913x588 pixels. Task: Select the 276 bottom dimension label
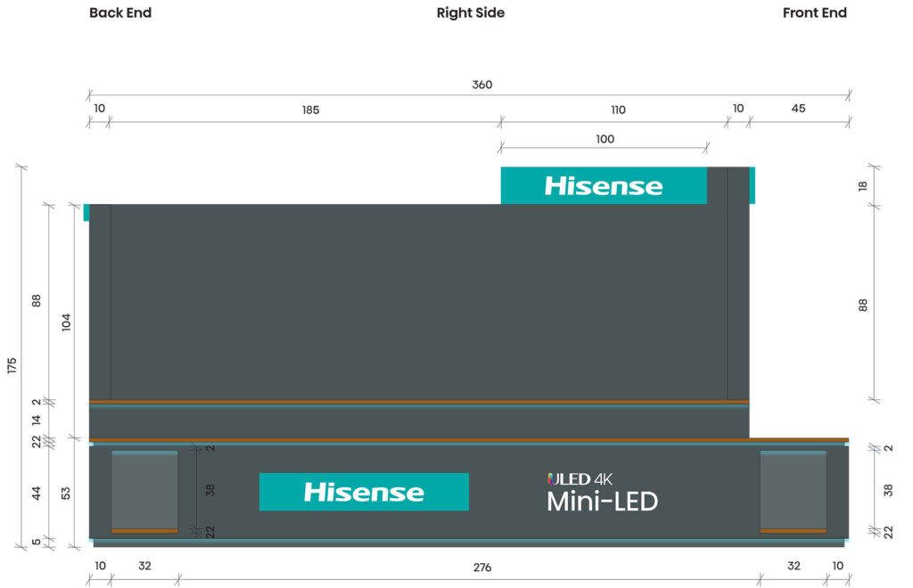pos(481,567)
